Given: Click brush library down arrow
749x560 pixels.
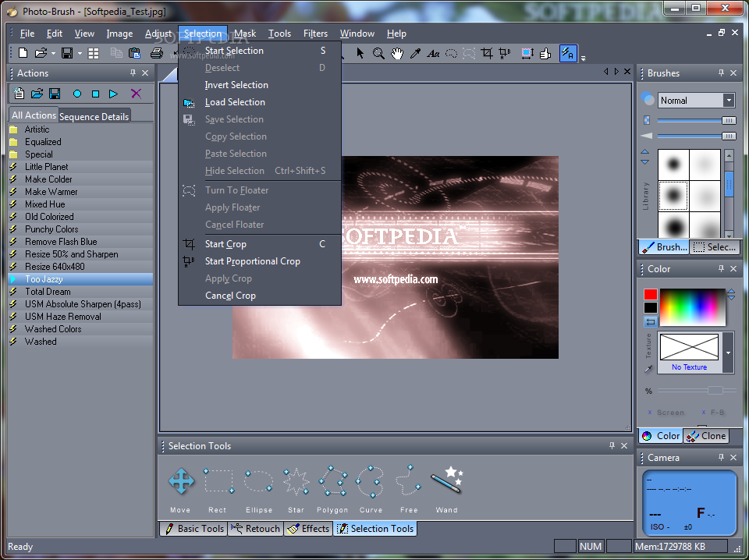Looking at the screenshot, I should (645, 162).
